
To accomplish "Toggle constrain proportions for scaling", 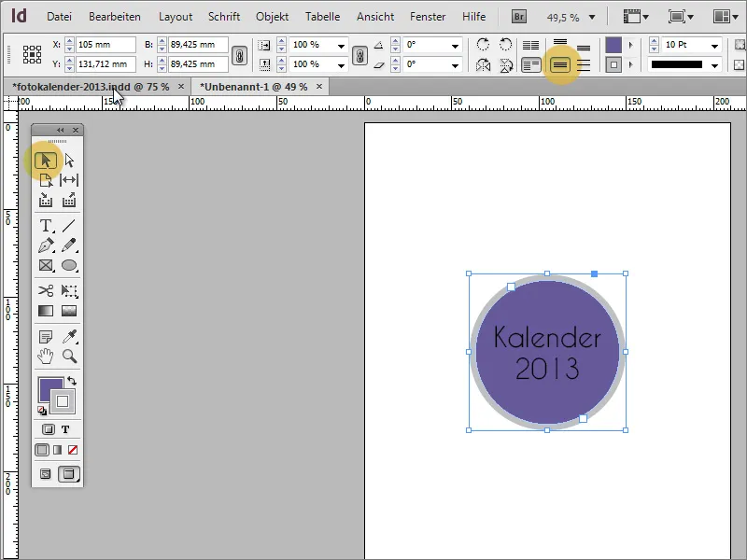I will (360, 56).
